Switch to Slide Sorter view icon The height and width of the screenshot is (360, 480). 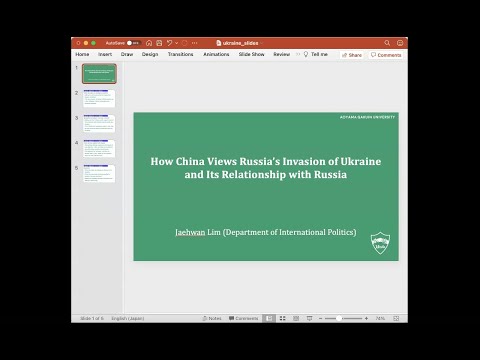point(283,318)
